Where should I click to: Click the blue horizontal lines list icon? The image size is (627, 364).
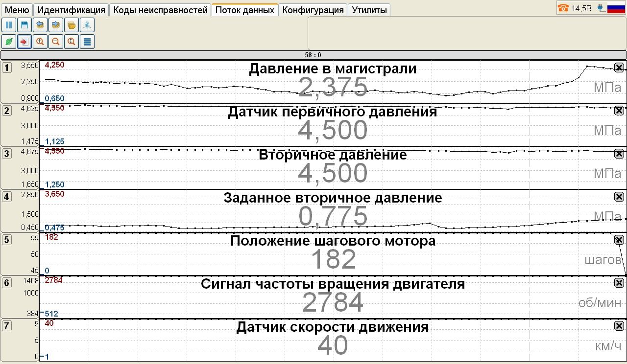(x=87, y=42)
